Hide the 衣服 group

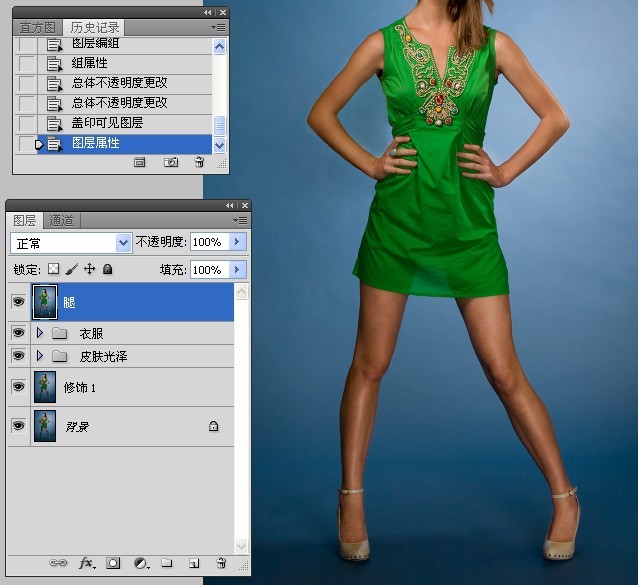[x=18, y=333]
